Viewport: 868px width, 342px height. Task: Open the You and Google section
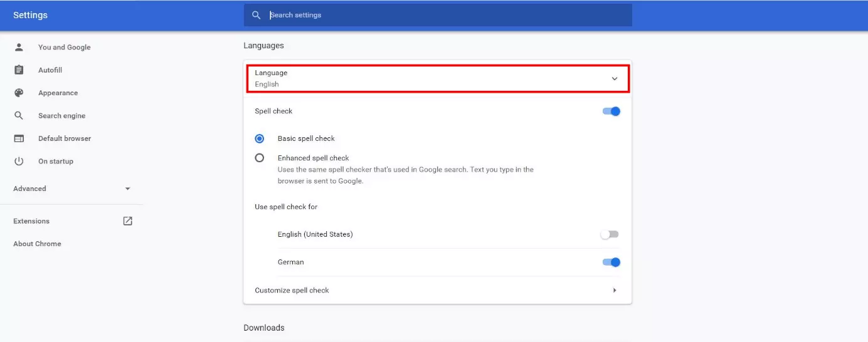pyautogui.click(x=64, y=47)
